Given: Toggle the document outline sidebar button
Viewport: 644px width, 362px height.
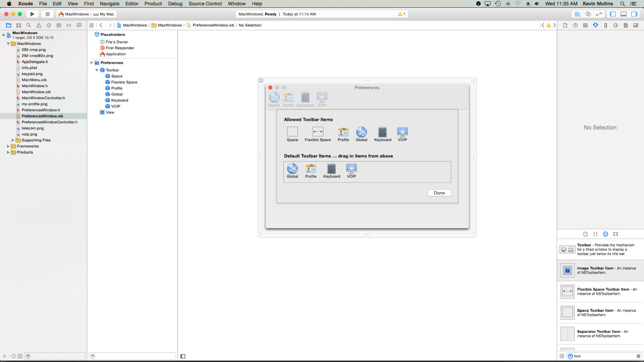Looking at the screenshot, I should click(x=183, y=356).
